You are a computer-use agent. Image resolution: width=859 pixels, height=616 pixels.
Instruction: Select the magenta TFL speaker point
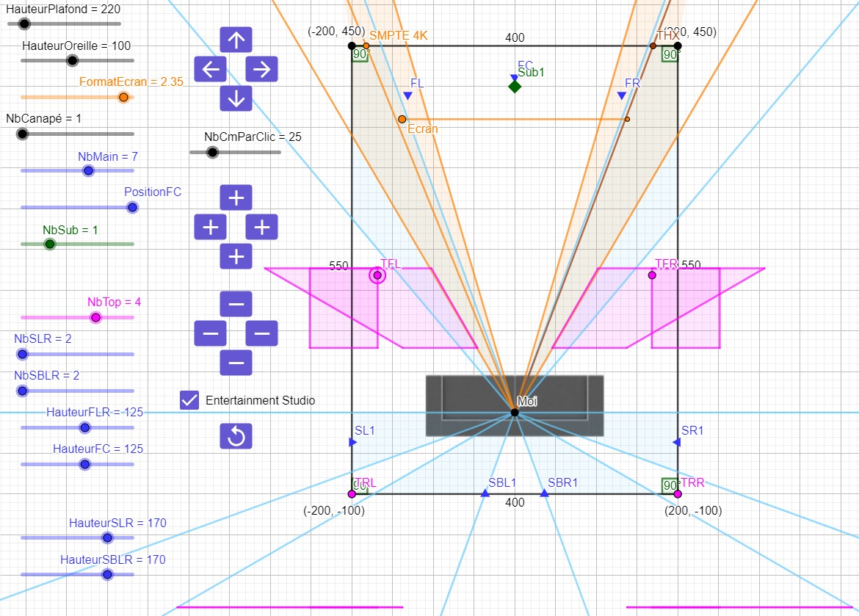point(377,275)
